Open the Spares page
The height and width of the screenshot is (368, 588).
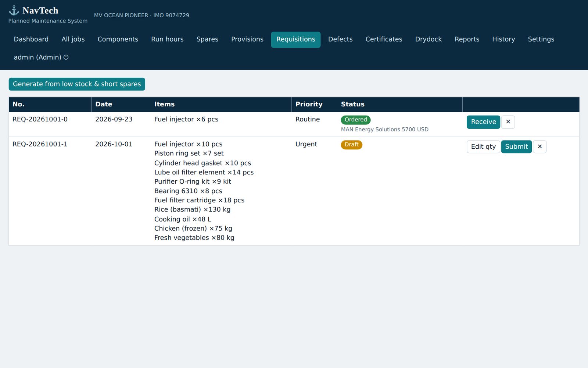point(207,39)
